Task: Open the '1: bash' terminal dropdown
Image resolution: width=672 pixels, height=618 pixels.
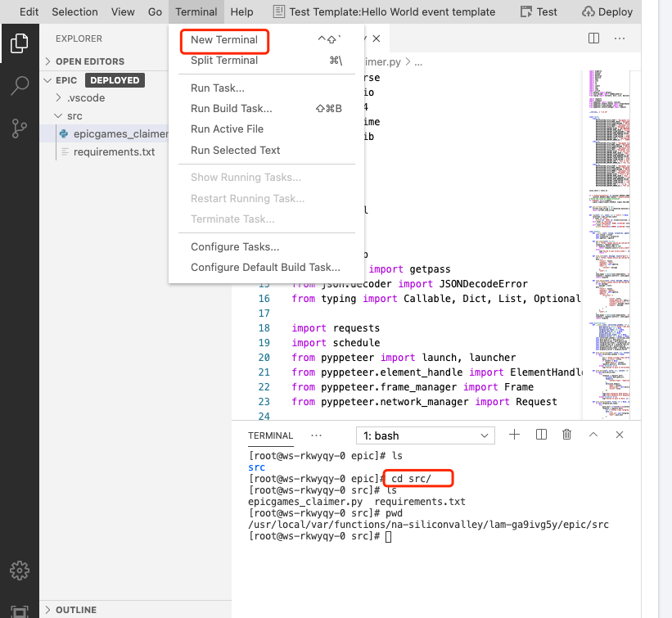Action: point(425,435)
